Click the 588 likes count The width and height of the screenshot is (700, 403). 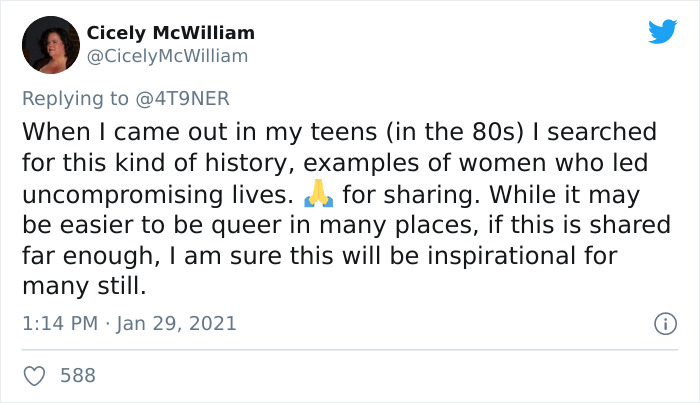(78, 376)
